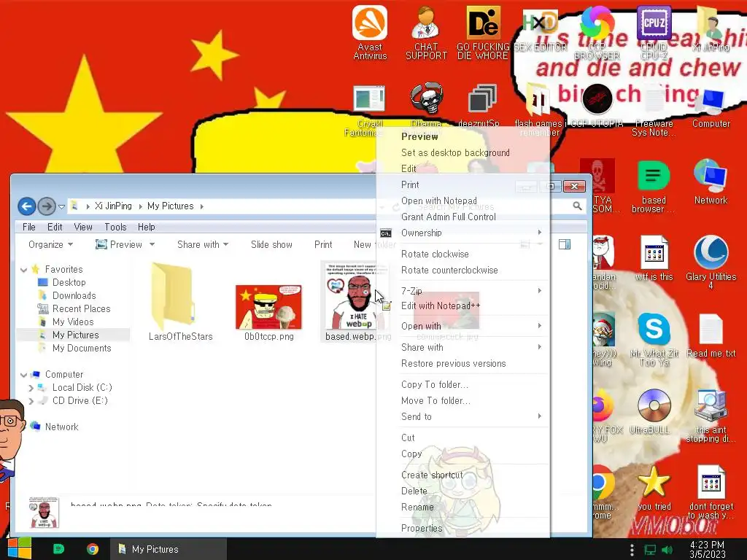Click the Windows Start button
Viewport: 747px width, 560px height.
(x=19, y=548)
